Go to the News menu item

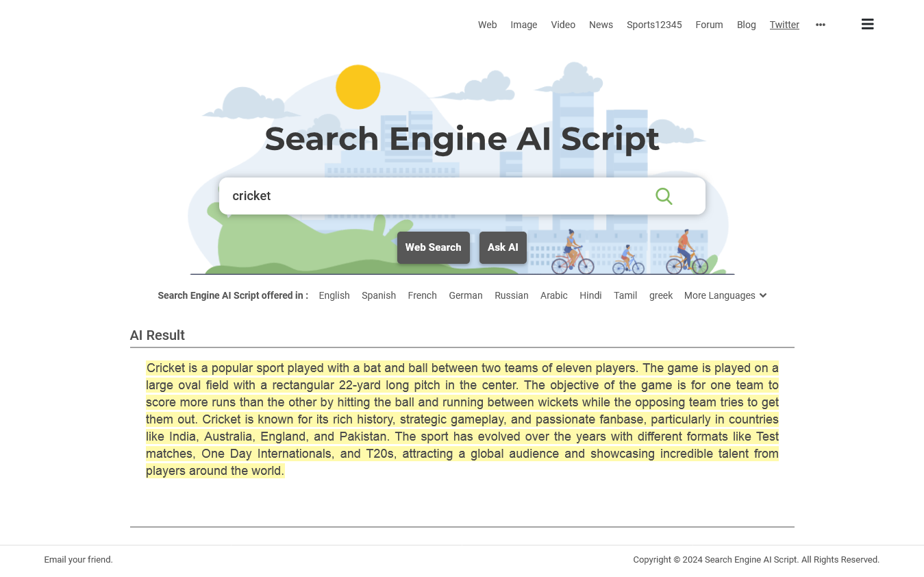pos(601,25)
